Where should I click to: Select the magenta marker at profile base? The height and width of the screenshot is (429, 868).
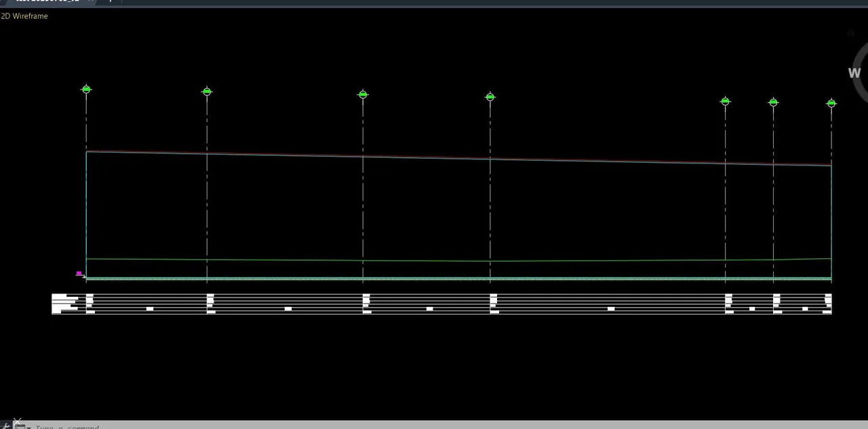pyautogui.click(x=79, y=274)
